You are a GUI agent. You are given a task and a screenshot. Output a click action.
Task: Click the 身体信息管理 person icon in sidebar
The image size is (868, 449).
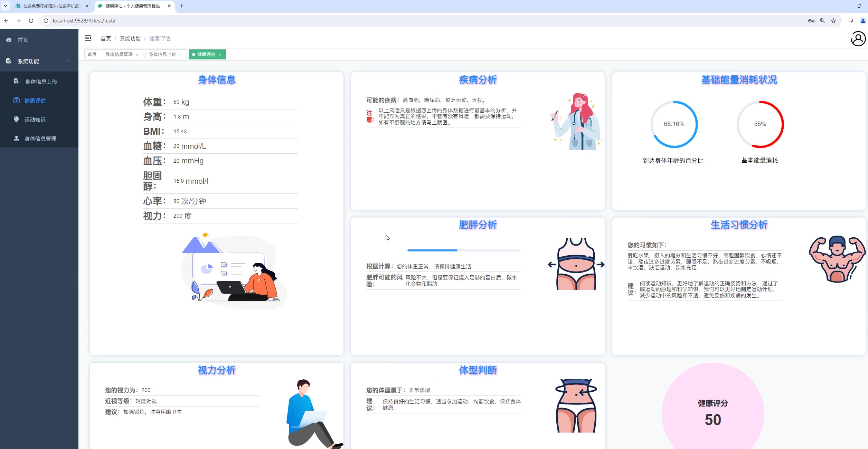[x=16, y=138]
